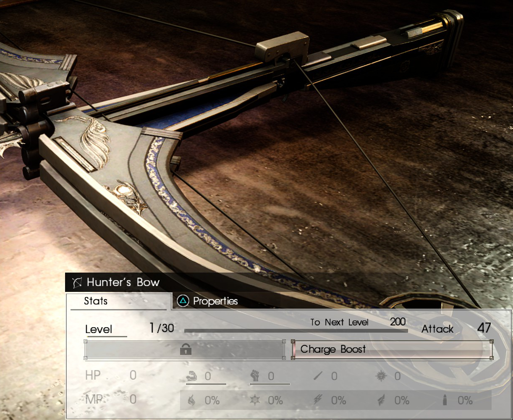This screenshot has width=513, height=420.
Task: Click the MP value 0
Action: tap(133, 399)
